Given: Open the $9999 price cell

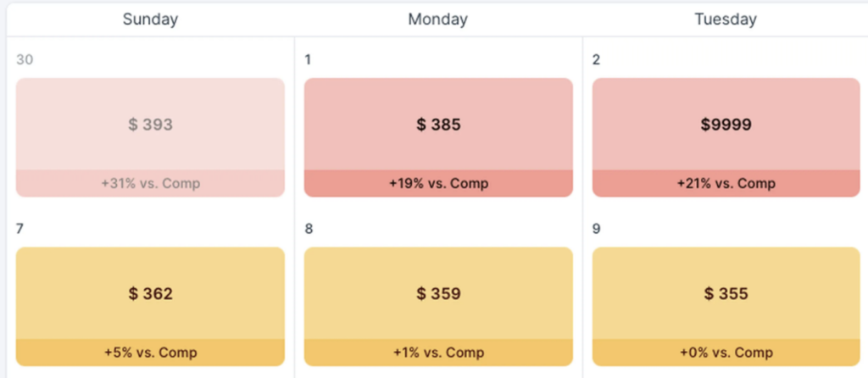Looking at the screenshot, I should coord(726,125).
